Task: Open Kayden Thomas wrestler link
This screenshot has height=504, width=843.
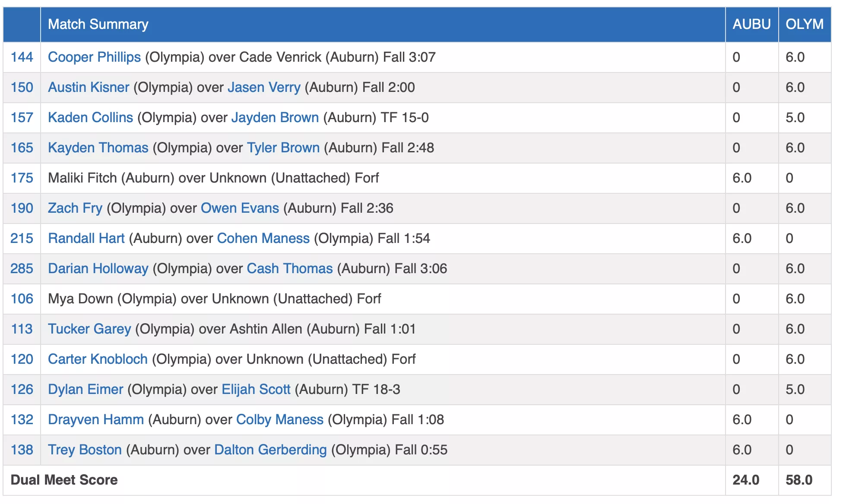Action: [98, 148]
